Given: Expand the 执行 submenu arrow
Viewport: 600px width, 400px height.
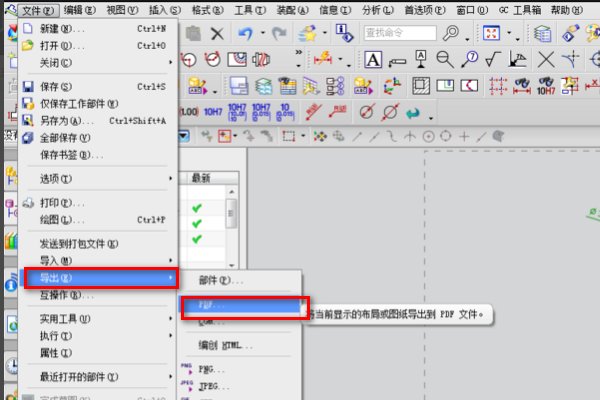Looking at the screenshot, I should coord(171,336).
